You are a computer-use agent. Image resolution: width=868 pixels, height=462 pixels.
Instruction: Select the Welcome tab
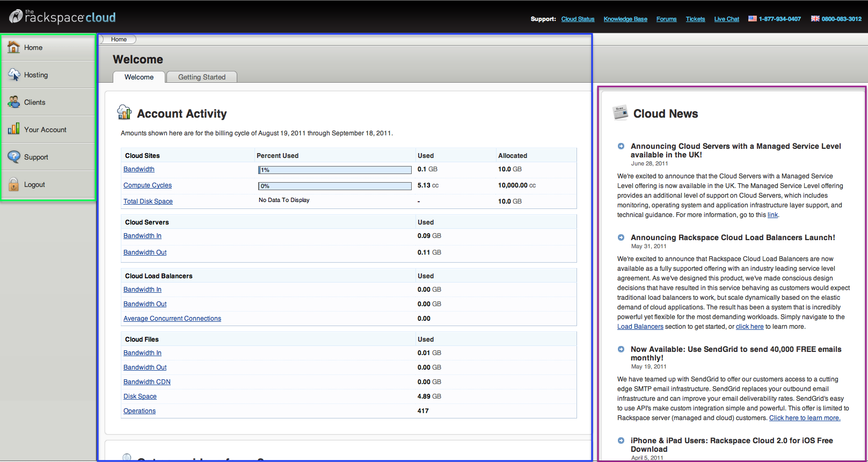(x=139, y=77)
